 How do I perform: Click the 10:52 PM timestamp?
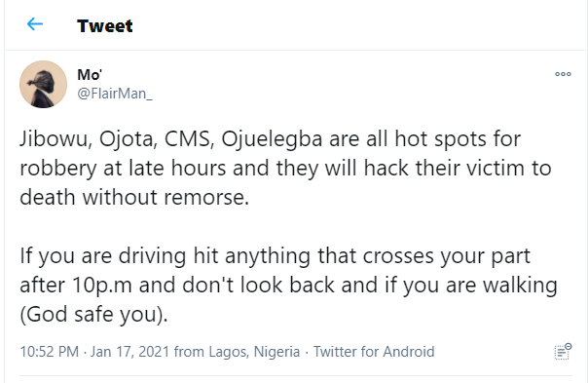(x=49, y=352)
